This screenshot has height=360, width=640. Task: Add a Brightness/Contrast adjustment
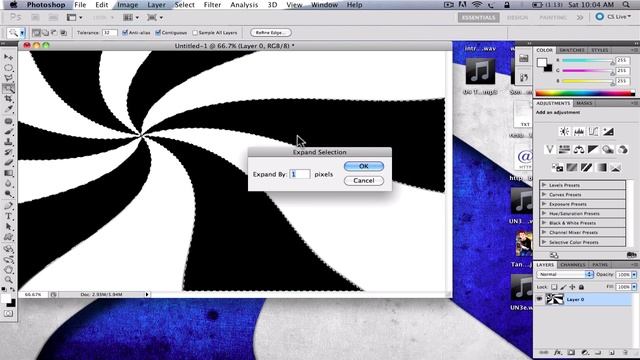(564, 131)
